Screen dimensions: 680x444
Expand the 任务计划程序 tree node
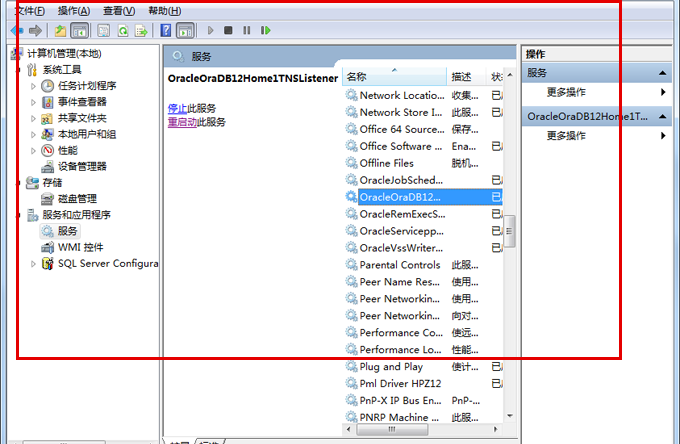click(34, 86)
